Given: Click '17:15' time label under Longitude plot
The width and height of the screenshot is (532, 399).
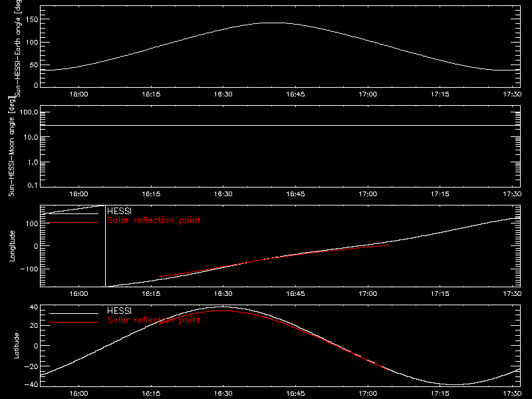Looking at the screenshot, I should click(x=440, y=293).
